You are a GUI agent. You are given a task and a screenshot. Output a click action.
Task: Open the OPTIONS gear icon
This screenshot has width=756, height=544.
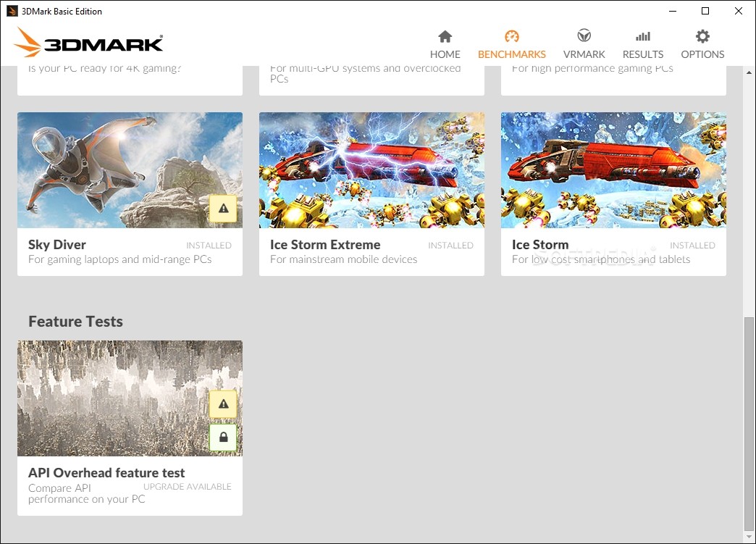coord(702,36)
